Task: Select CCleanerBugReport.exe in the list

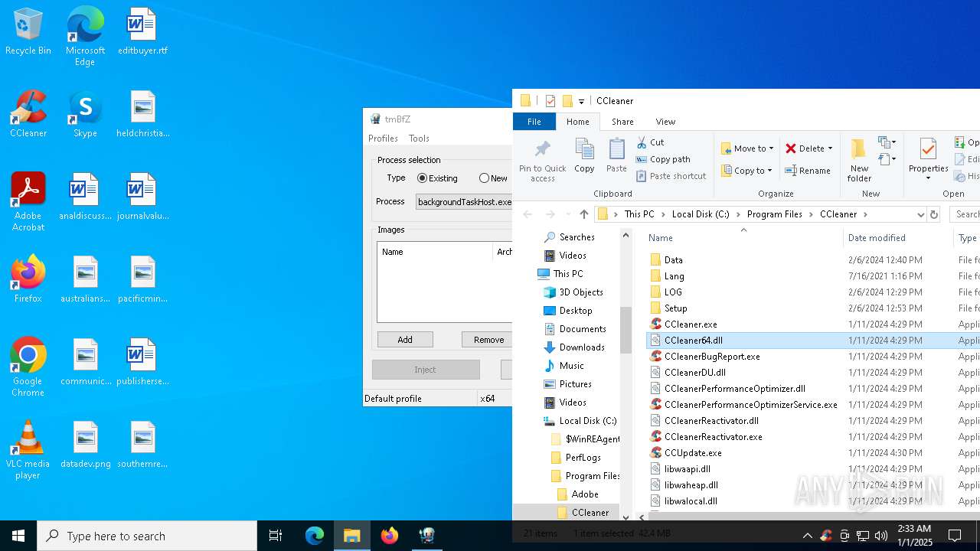Action: pos(712,357)
